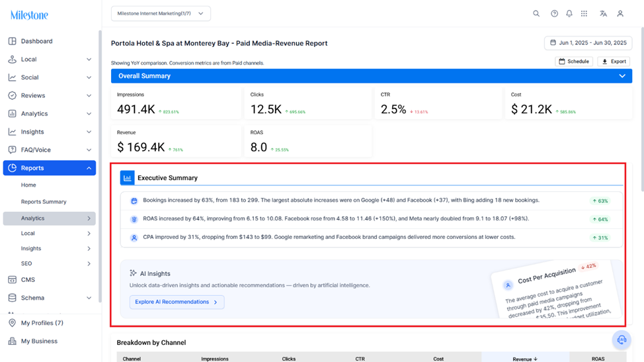Screen dimensions: 644x362
Task: Click the Export button
Action: click(614, 62)
